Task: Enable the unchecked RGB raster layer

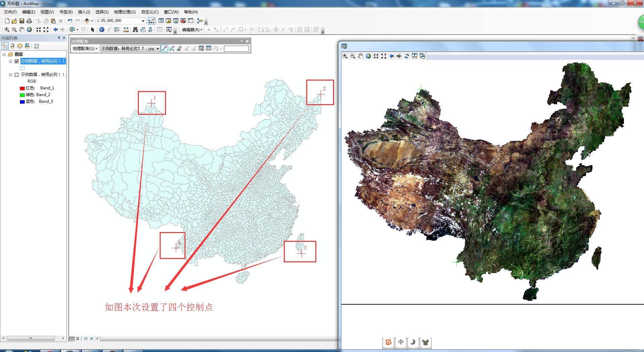Action: click(17, 75)
